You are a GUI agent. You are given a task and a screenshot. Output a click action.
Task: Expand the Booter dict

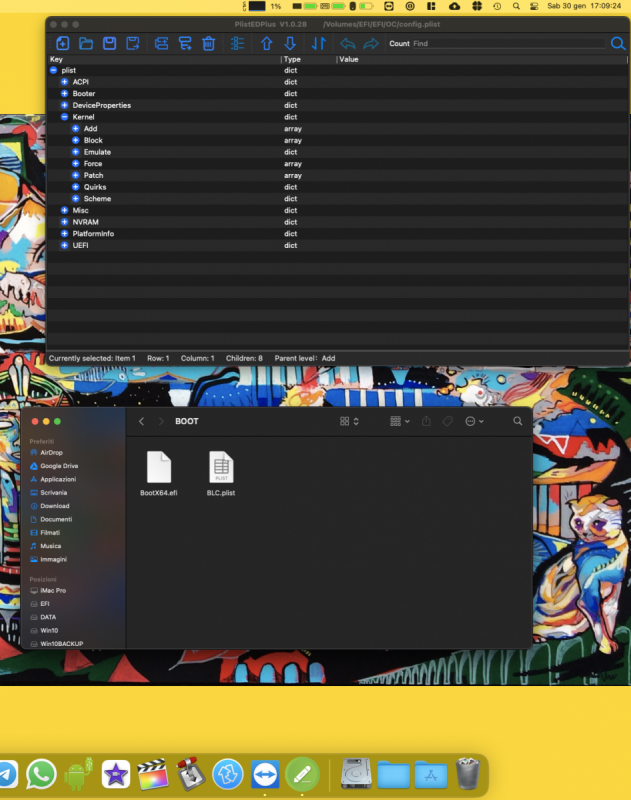pos(64,93)
